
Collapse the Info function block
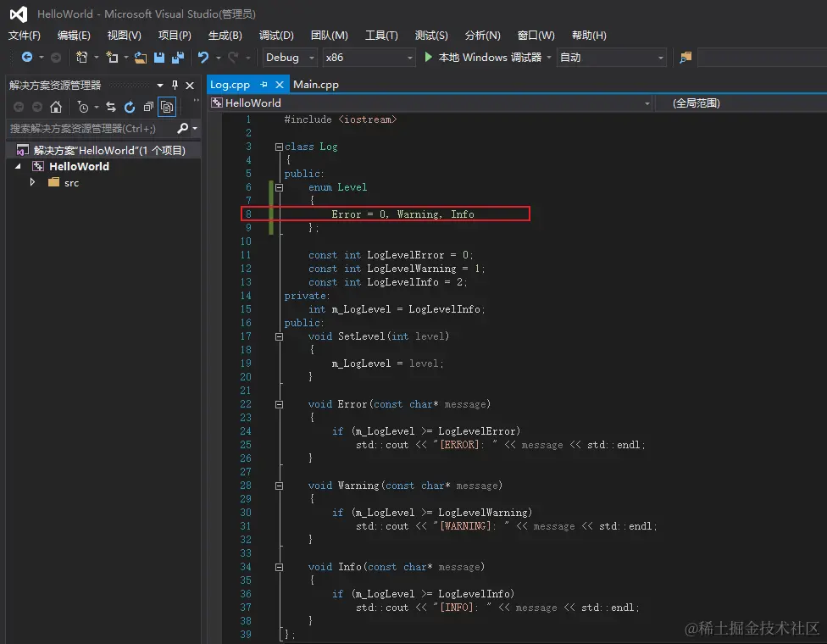(279, 568)
